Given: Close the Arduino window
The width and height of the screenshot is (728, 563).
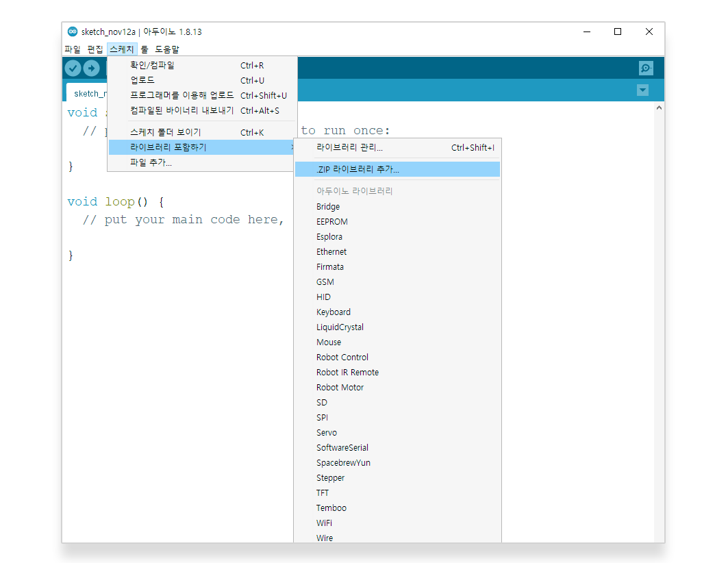Looking at the screenshot, I should click(x=649, y=32).
